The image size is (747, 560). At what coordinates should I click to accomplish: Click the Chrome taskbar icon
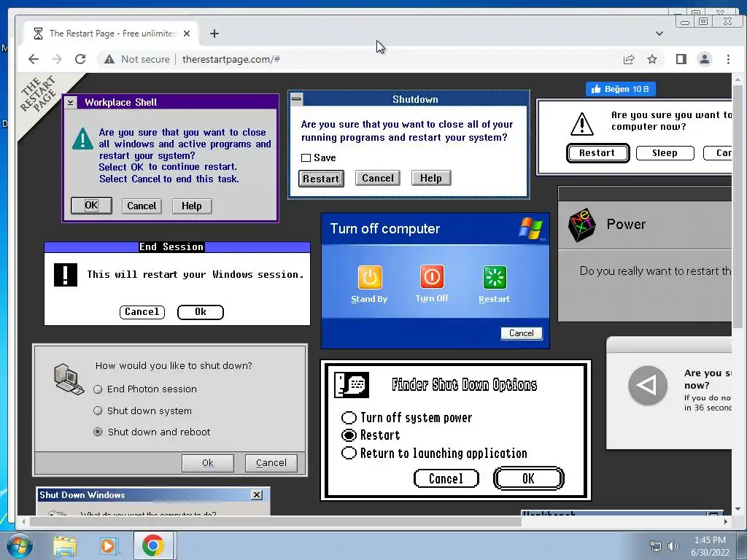click(x=152, y=545)
